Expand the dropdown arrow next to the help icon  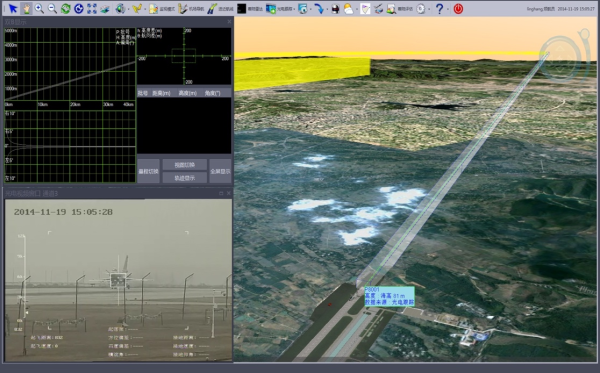click(x=448, y=9)
